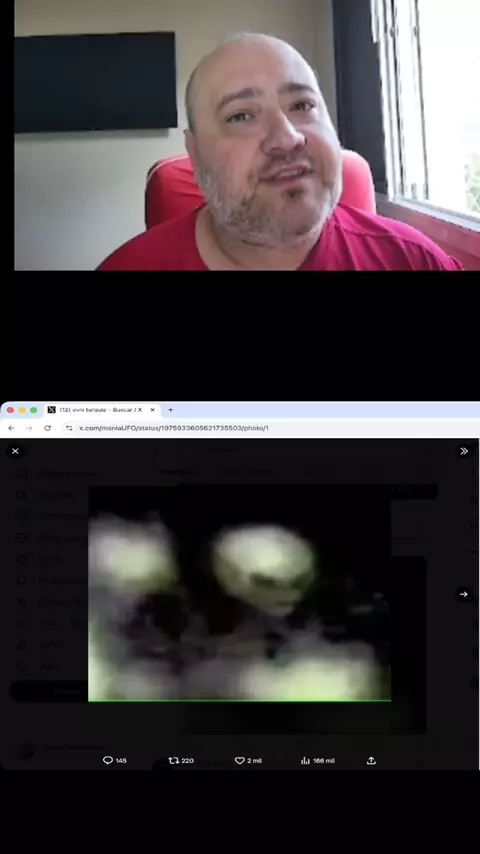The image size is (480, 854).
Task: Repost using the 220 retweet icon
Action: [x=181, y=760]
